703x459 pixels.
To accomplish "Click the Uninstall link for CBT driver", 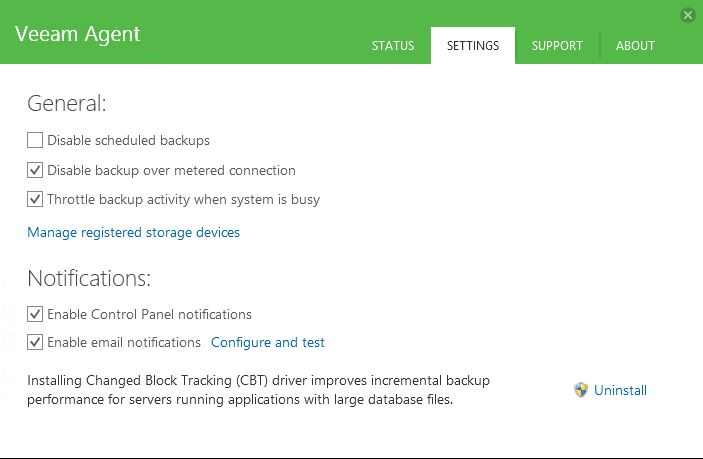I will click(x=620, y=390).
